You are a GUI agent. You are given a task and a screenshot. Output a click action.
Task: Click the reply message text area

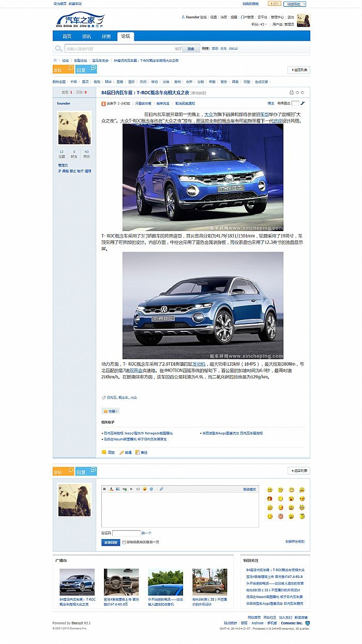(x=180, y=510)
